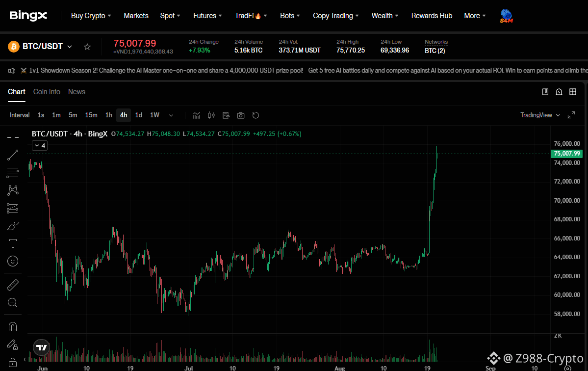Open the TradingView chart source dropdown
Screen dimensions: 588x371
pyautogui.click(x=540, y=115)
